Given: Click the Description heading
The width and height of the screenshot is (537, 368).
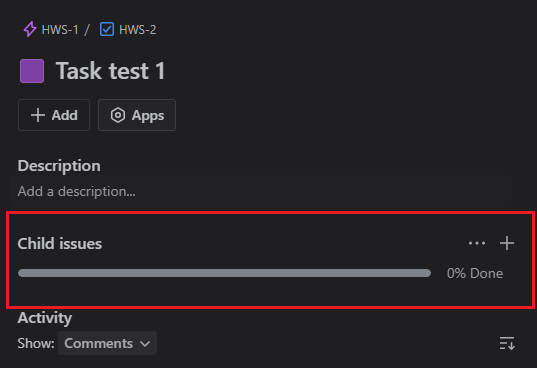Looking at the screenshot, I should (x=59, y=166).
